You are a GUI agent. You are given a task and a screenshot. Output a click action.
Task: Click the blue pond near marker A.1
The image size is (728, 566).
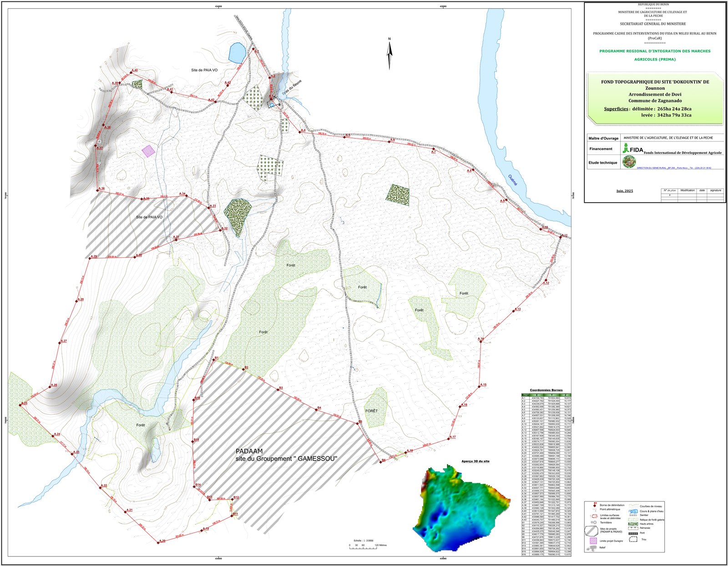(x=237, y=53)
